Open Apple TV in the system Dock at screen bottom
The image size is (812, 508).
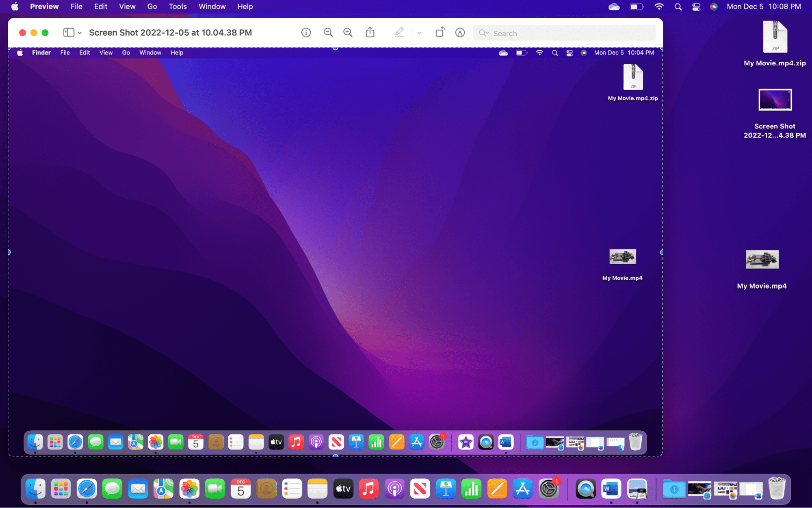pos(343,489)
